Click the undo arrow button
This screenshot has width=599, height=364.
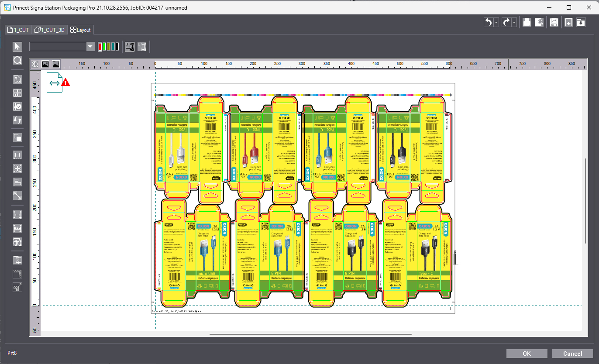pyautogui.click(x=489, y=22)
